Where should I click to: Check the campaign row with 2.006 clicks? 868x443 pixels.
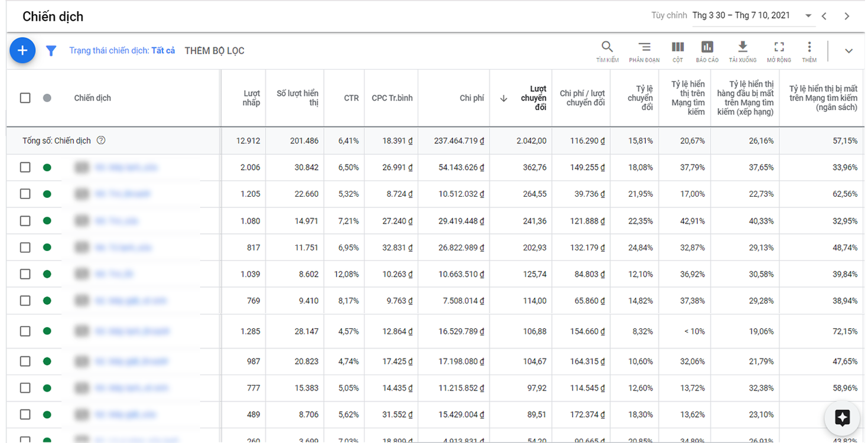tap(25, 168)
